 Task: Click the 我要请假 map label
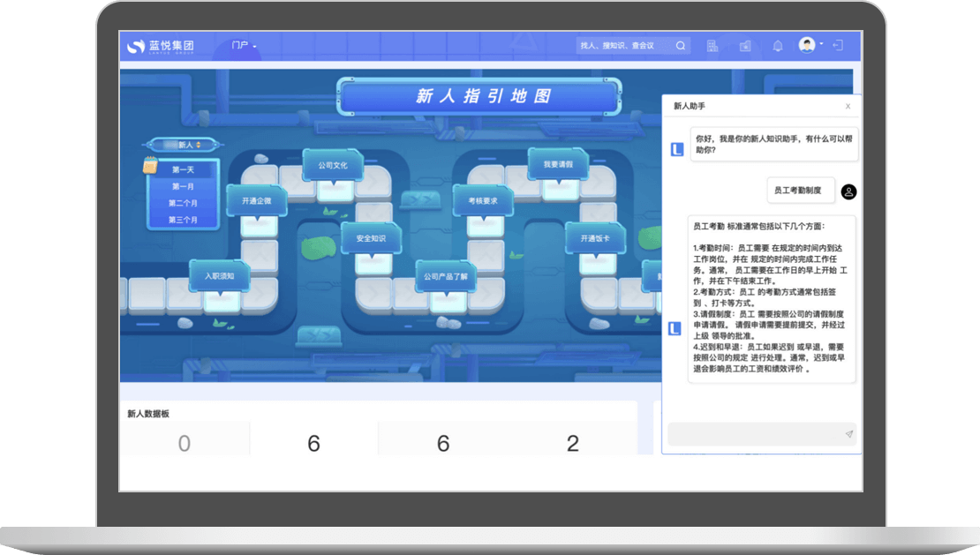[x=558, y=164]
